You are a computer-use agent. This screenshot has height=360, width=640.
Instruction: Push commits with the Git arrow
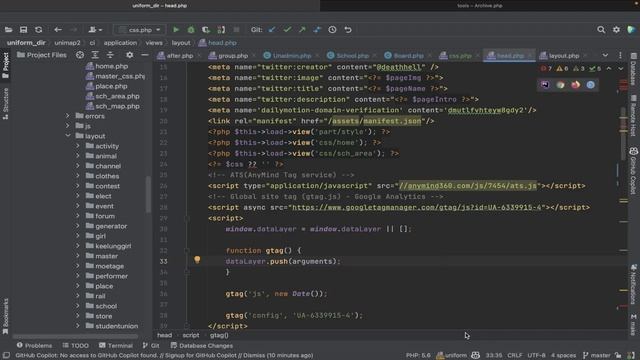tap(302, 30)
